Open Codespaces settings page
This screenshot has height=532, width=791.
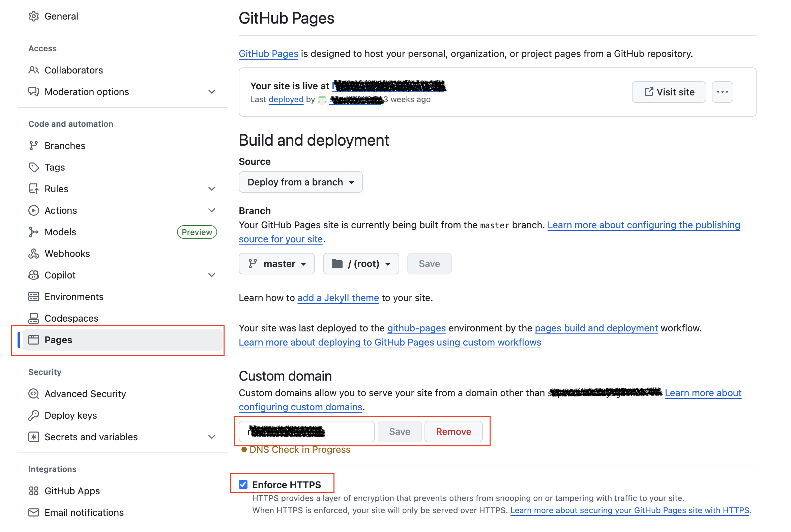pyautogui.click(x=122, y=318)
